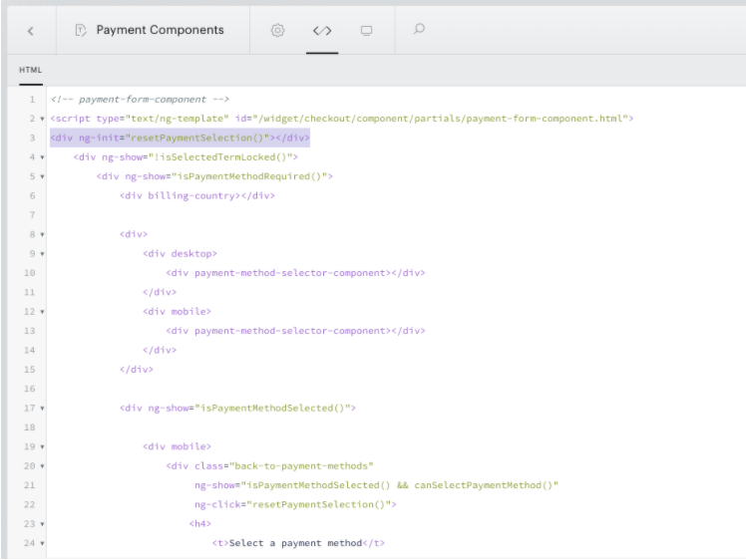Click payment-method-selector-component on line 13
This screenshot has width=746, height=560.
[x=295, y=331]
